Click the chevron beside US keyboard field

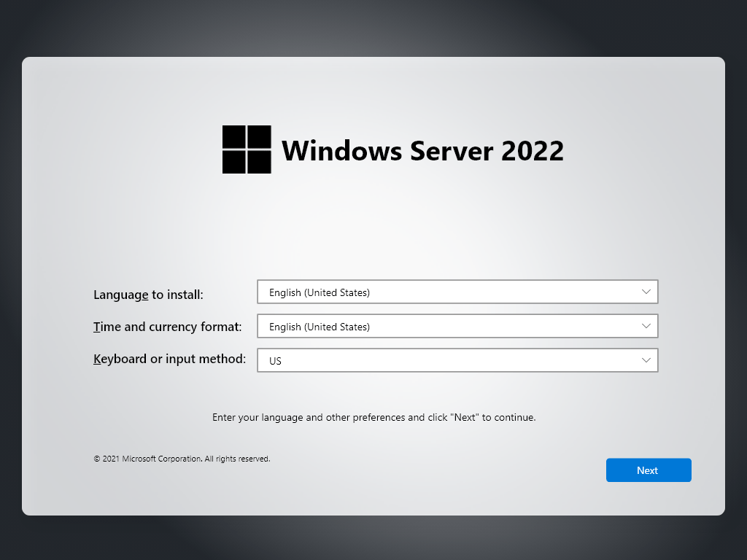[x=646, y=360]
